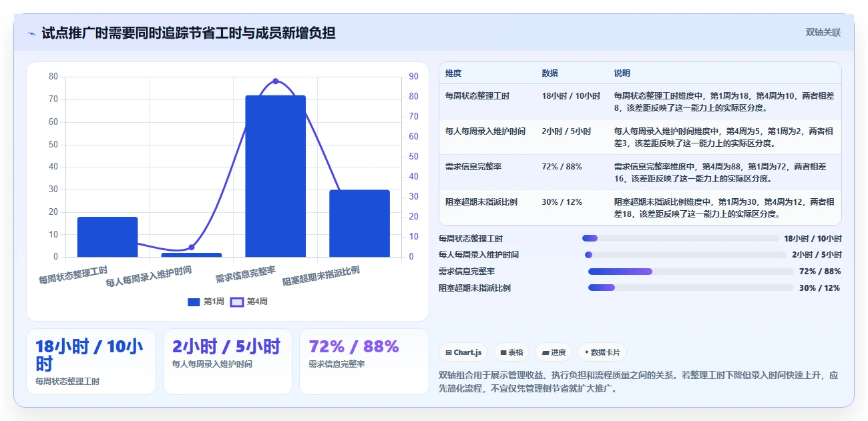Viewport: 868px width, 421px height.
Task: Select the 表格 chip
Action: [x=512, y=352]
